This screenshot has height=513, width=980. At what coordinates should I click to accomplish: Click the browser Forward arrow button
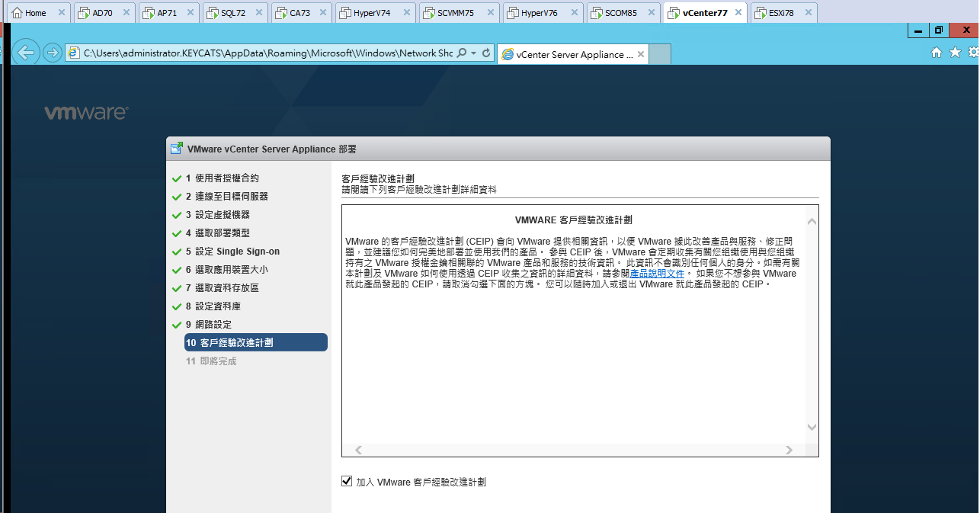click(52, 53)
